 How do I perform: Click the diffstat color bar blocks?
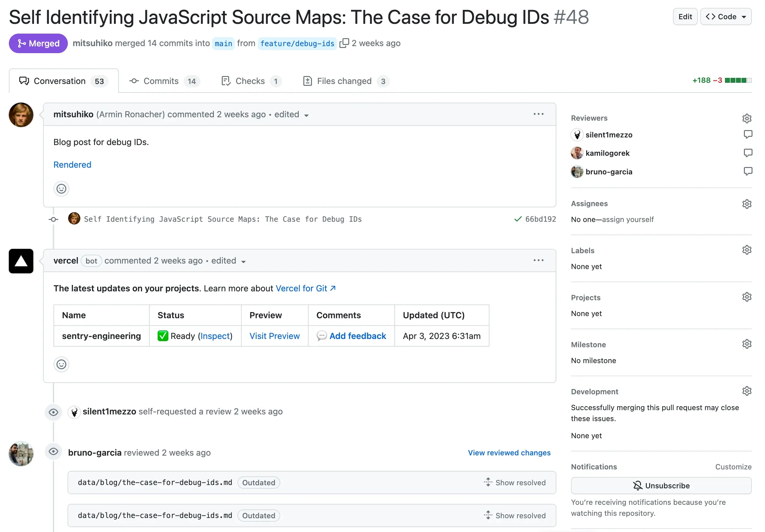[738, 80]
